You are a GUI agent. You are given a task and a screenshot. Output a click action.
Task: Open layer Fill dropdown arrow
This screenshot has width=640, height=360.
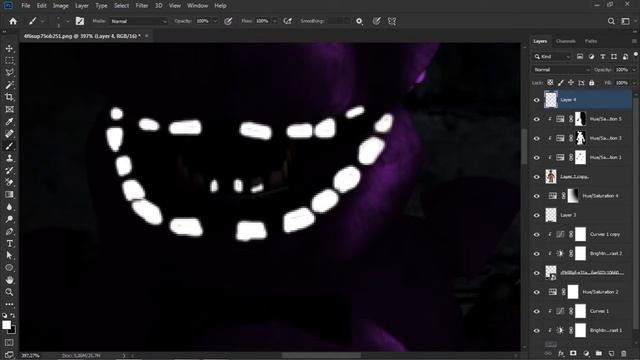[634, 83]
